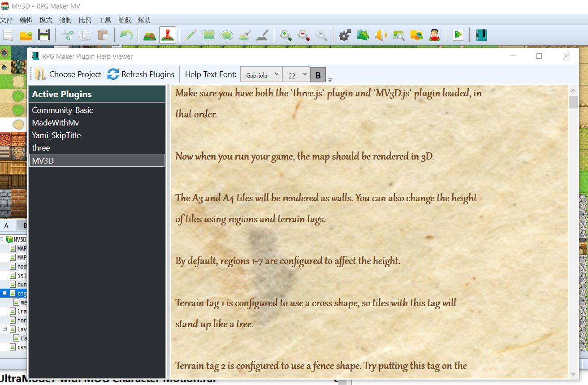588x385 pixels.
Task: Click Refresh Plugins button
Action: [141, 74]
